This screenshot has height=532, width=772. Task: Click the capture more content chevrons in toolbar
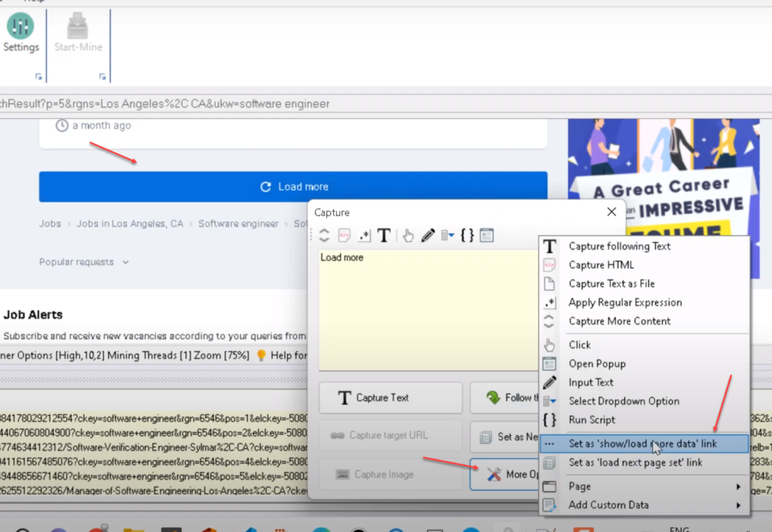pos(324,236)
